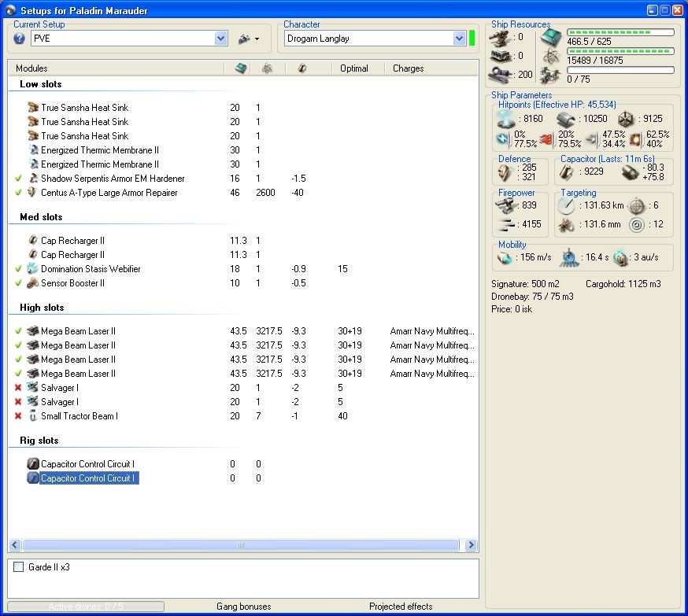This screenshot has height=616, width=688.
Task: Open Gang bonuses panel
Action: [243, 607]
